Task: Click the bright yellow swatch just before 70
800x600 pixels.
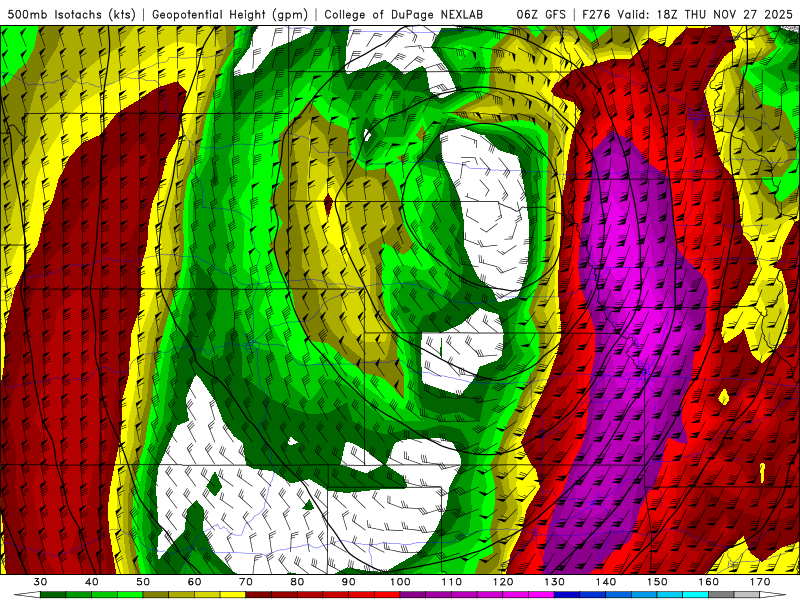Action: coord(233,595)
